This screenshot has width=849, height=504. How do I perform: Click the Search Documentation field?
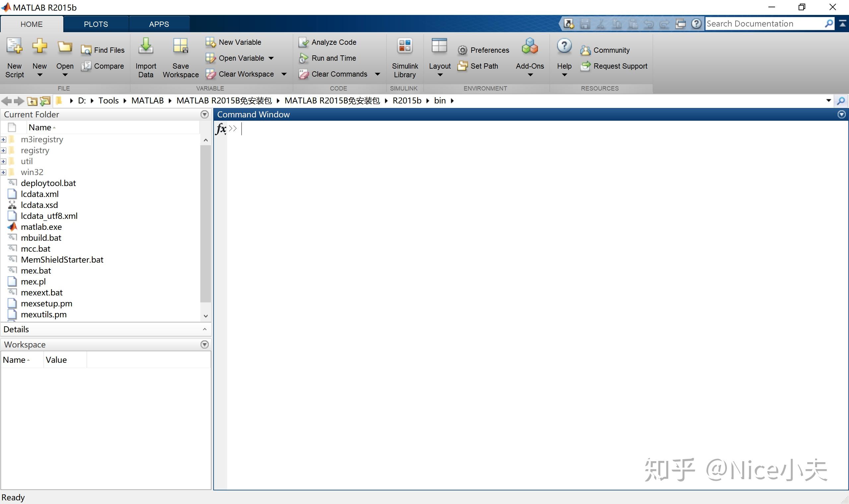764,24
